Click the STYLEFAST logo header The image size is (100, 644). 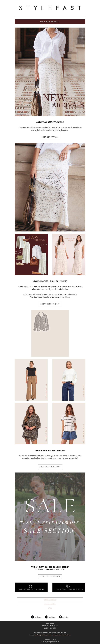(x=50, y=8)
